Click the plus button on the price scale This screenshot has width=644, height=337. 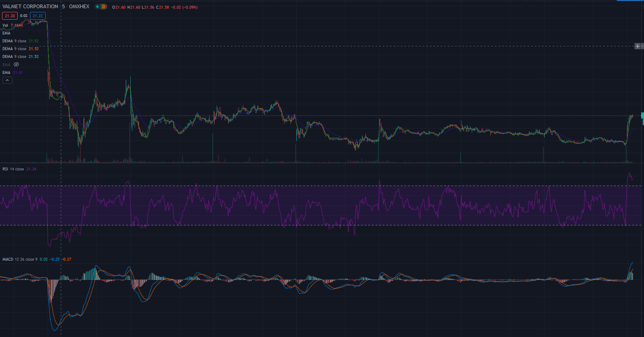[x=637, y=46]
